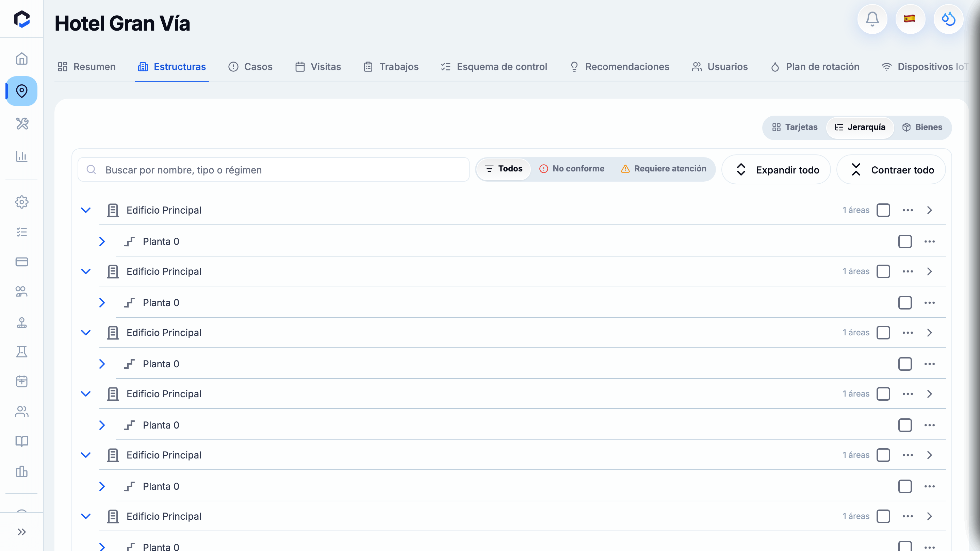
Task: Open the more options menu on the third Planta 0 row
Action: [x=929, y=364]
